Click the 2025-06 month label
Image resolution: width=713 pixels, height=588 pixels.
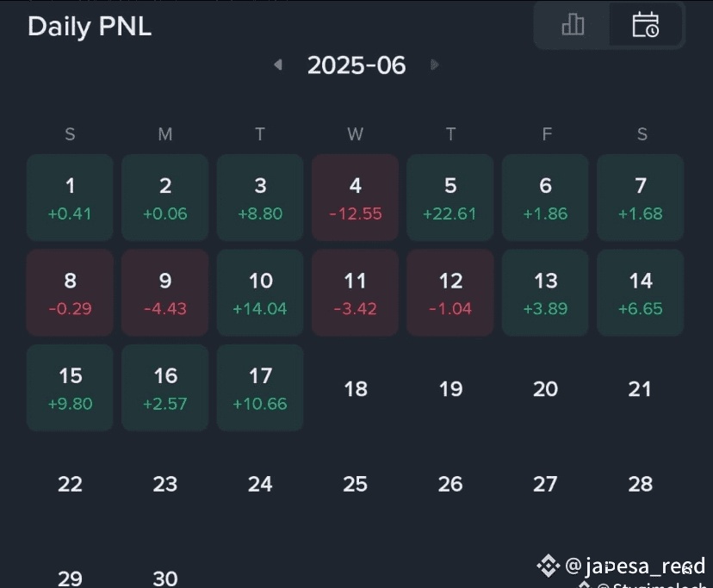point(356,65)
